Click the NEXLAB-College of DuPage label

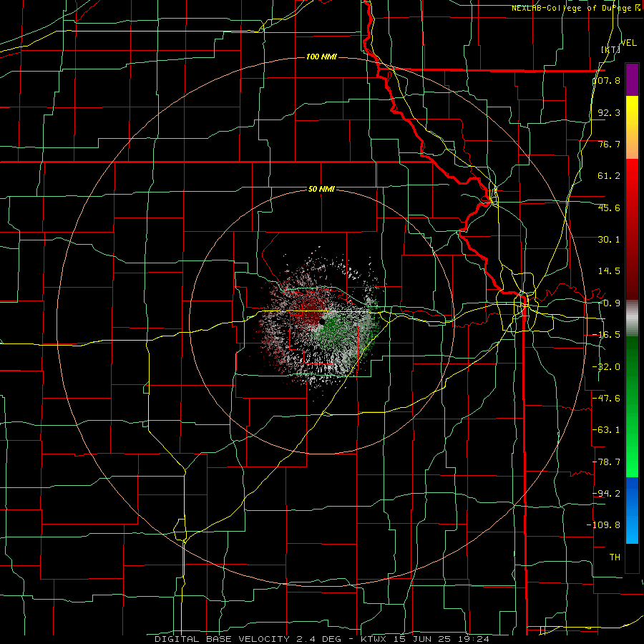point(575,8)
